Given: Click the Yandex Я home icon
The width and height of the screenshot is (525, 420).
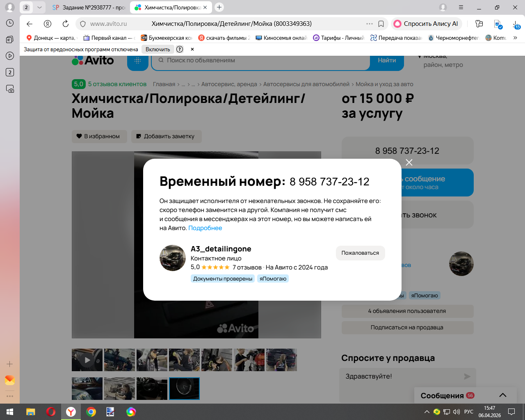Looking at the screenshot, I should 48,24.
